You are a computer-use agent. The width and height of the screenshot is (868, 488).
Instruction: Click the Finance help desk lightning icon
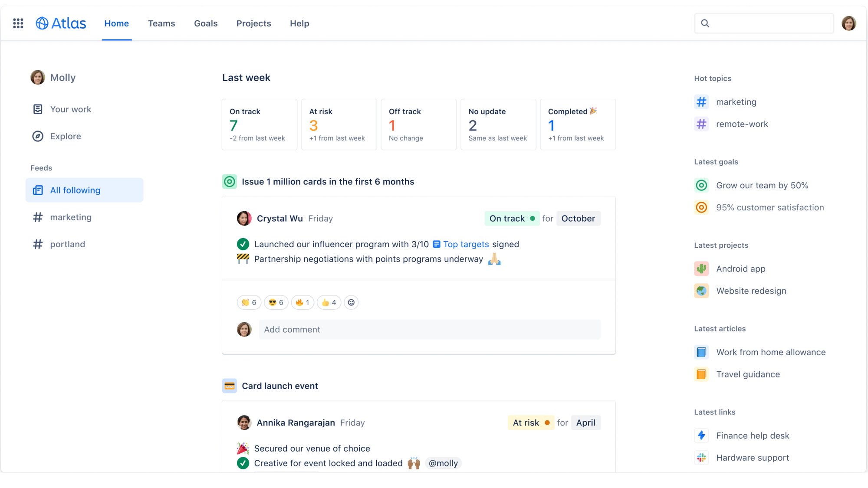point(701,436)
